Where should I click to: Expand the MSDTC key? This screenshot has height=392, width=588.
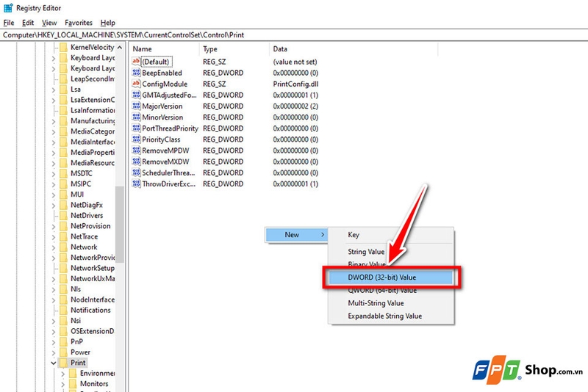(x=53, y=174)
